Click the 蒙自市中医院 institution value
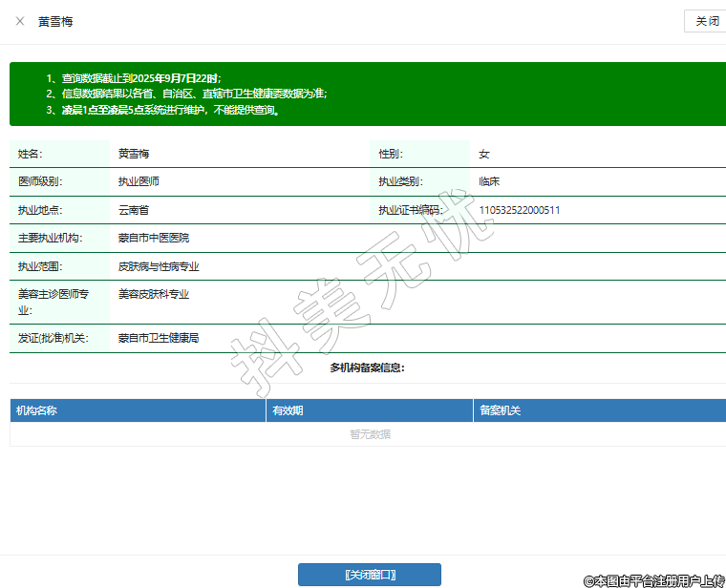Screen dimensions: 726x588 click(x=153, y=238)
